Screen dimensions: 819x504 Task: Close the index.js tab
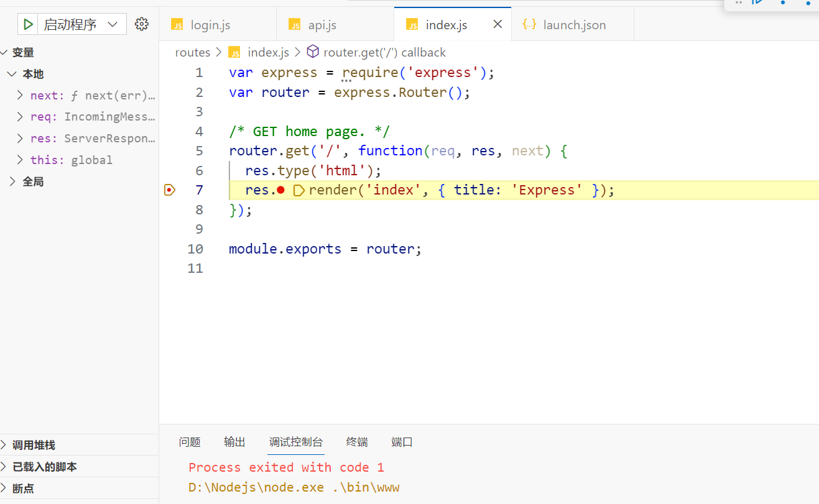497,24
